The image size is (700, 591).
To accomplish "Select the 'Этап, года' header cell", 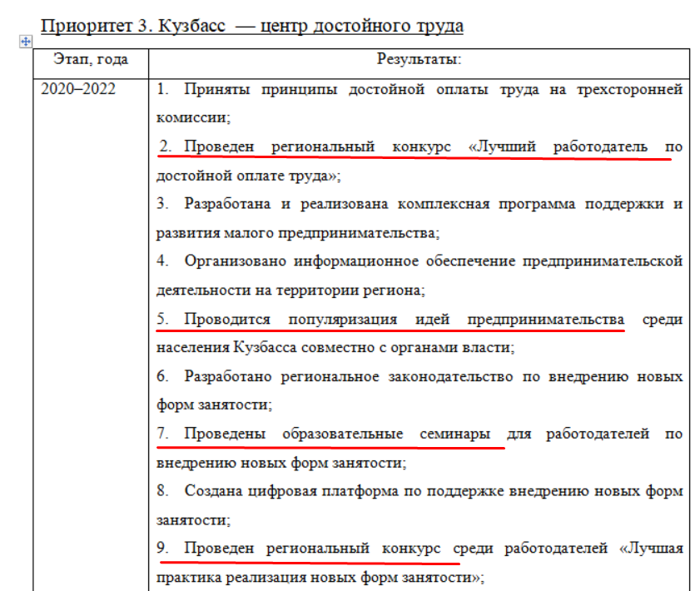I will [x=91, y=63].
